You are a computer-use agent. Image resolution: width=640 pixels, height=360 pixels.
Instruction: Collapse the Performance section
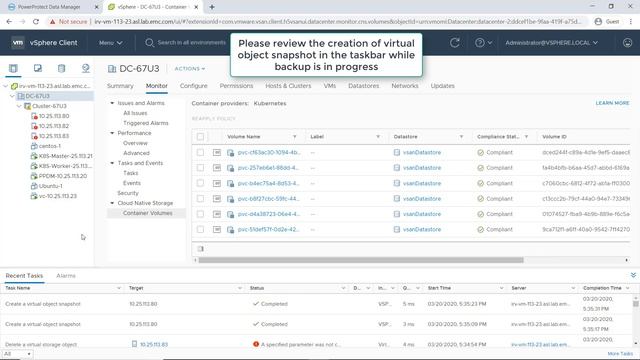pos(112,133)
